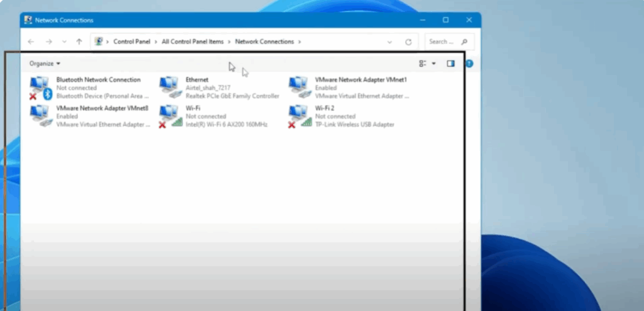Show the preview pane icon
This screenshot has width=644, height=311.
450,64
